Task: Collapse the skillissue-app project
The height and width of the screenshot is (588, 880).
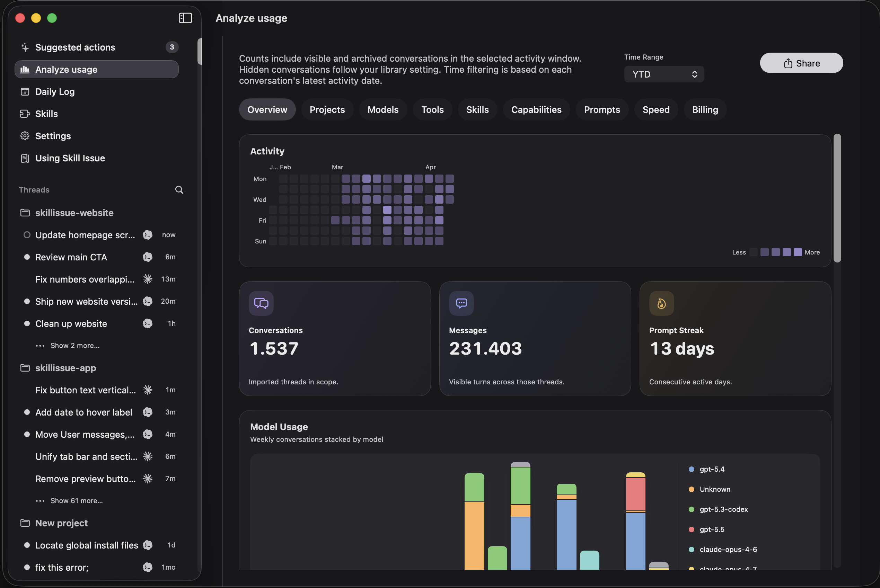Action: coord(65,368)
